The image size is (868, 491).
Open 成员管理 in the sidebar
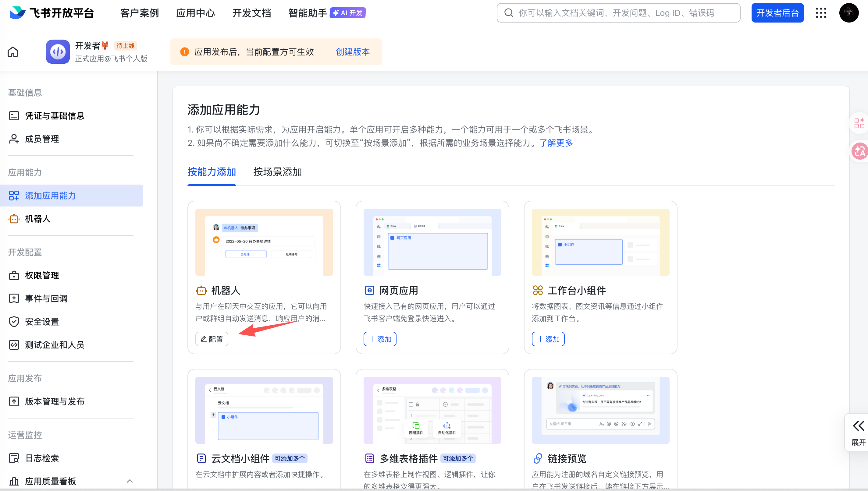point(72,139)
